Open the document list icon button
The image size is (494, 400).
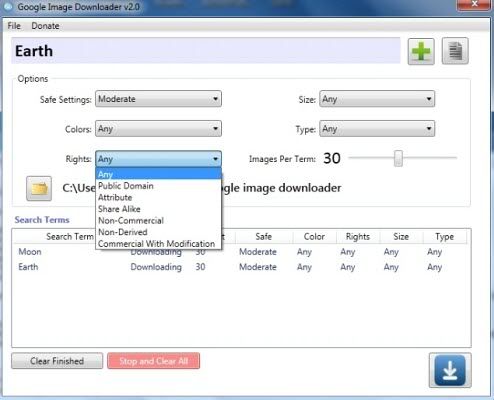(455, 51)
